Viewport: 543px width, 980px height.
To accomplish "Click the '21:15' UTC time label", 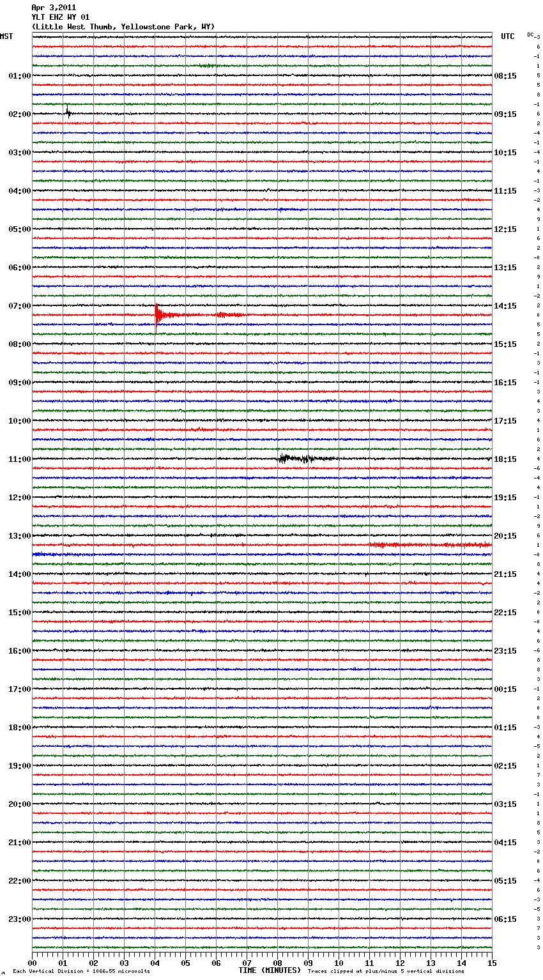I will [505, 574].
